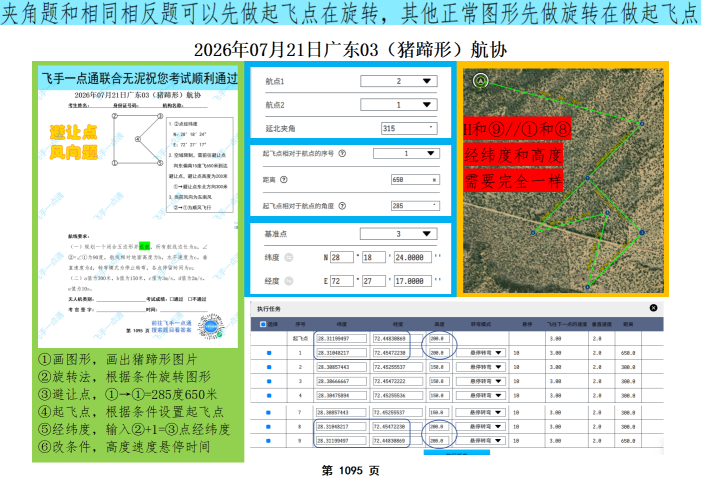Toggle checkbox for waypoint row 3
The image size is (701, 496).
[x=269, y=382]
